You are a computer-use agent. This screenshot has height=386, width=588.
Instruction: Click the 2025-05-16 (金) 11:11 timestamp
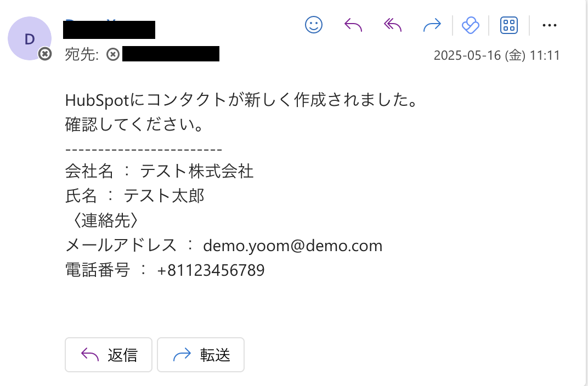click(x=496, y=55)
